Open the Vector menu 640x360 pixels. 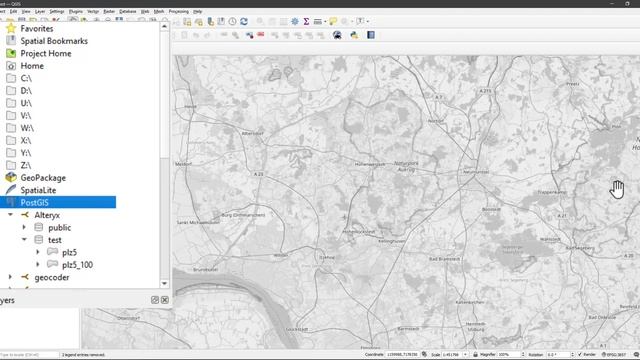[93, 11]
